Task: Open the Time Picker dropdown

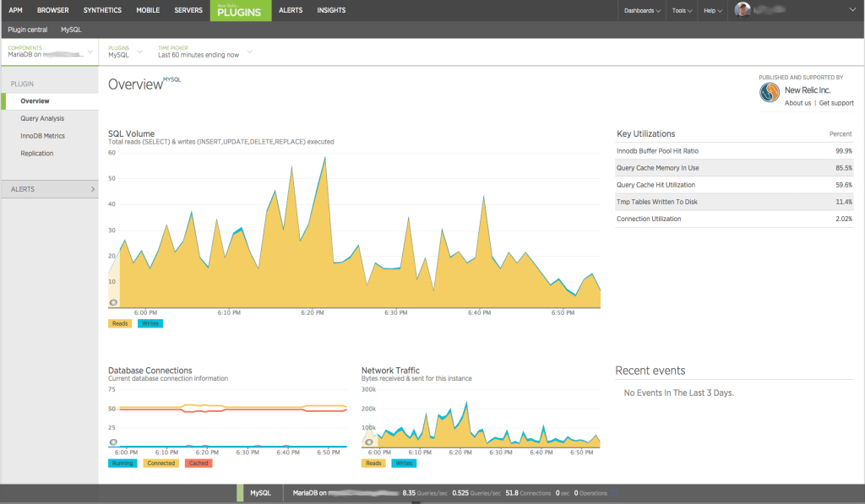Action: point(204,51)
